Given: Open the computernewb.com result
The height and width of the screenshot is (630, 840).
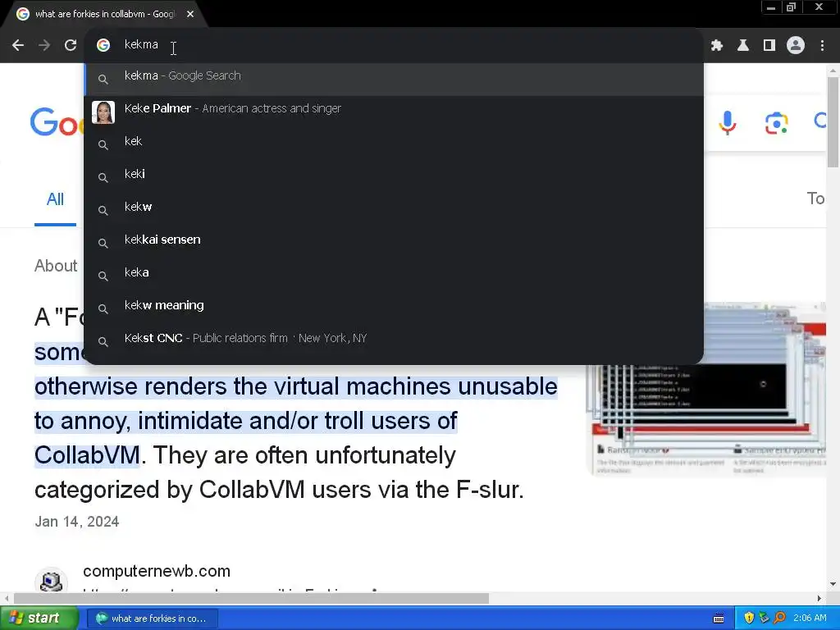Looking at the screenshot, I should coord(157,571).
